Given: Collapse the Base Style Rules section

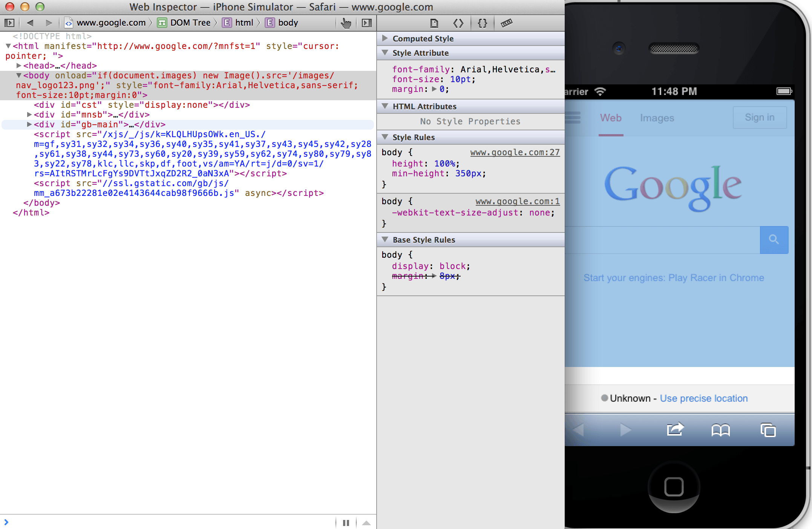Looking at the screenshot, I should pos(385,239).
